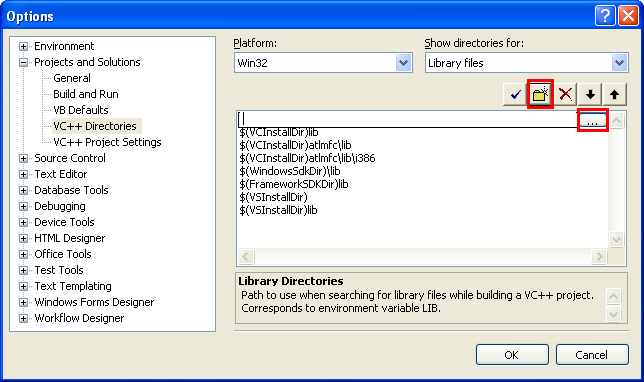Expand the Office Tools node
Screen dimensions: 644x382
click(x=23, y=255)
